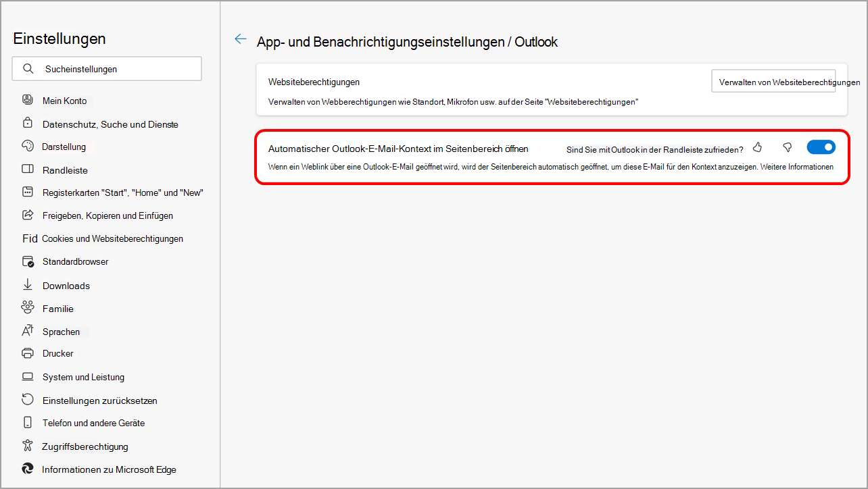Open Zugriffsberechtigung settings
868x489 pixels.
[x=85, y=446]
